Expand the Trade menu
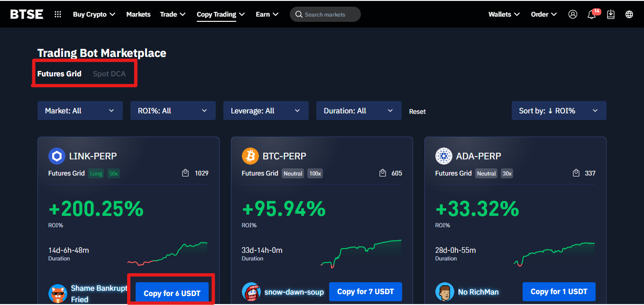The height and width of the screenshot is (305, 644). [x=173, y=14]
